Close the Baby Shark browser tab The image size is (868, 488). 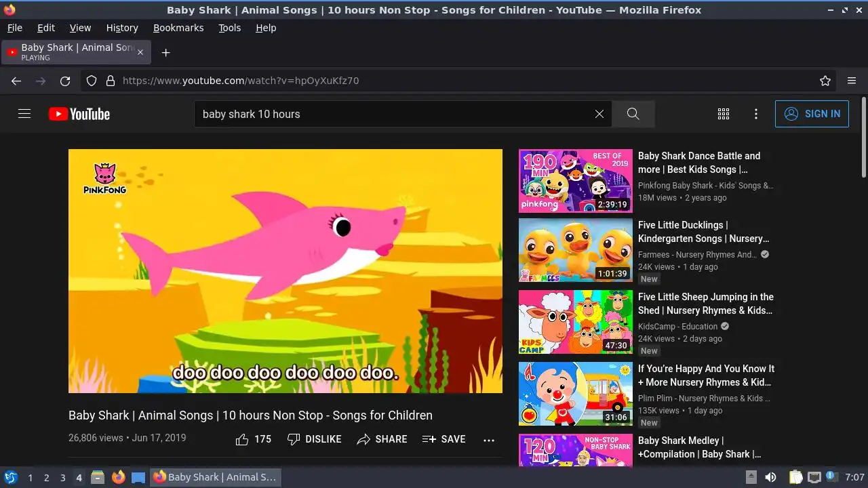coord(140,52)
